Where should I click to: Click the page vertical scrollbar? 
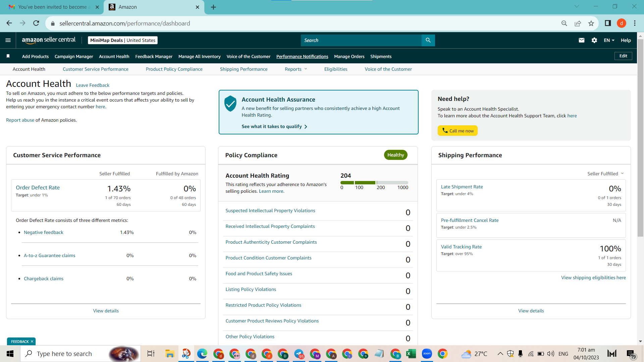pos(640,137)
